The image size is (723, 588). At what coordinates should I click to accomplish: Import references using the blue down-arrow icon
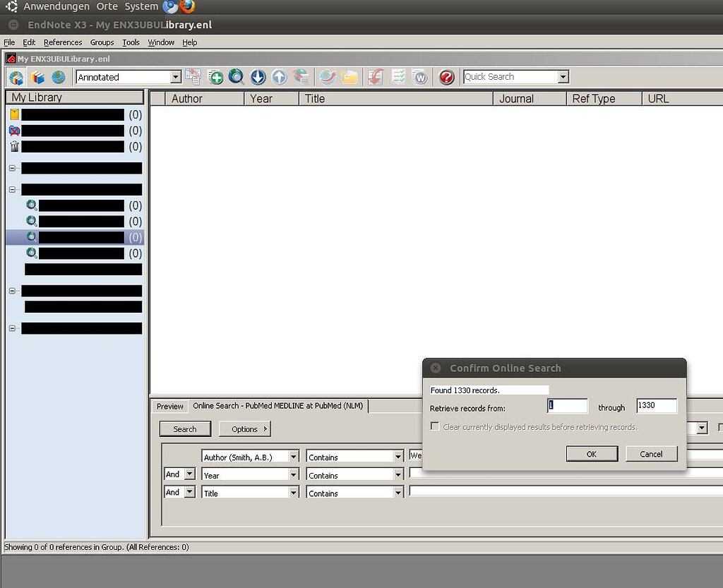click(258, 77)
